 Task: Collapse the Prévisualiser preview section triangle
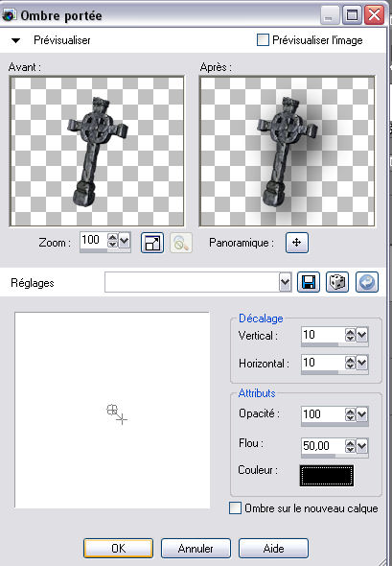tap(15, 40)
